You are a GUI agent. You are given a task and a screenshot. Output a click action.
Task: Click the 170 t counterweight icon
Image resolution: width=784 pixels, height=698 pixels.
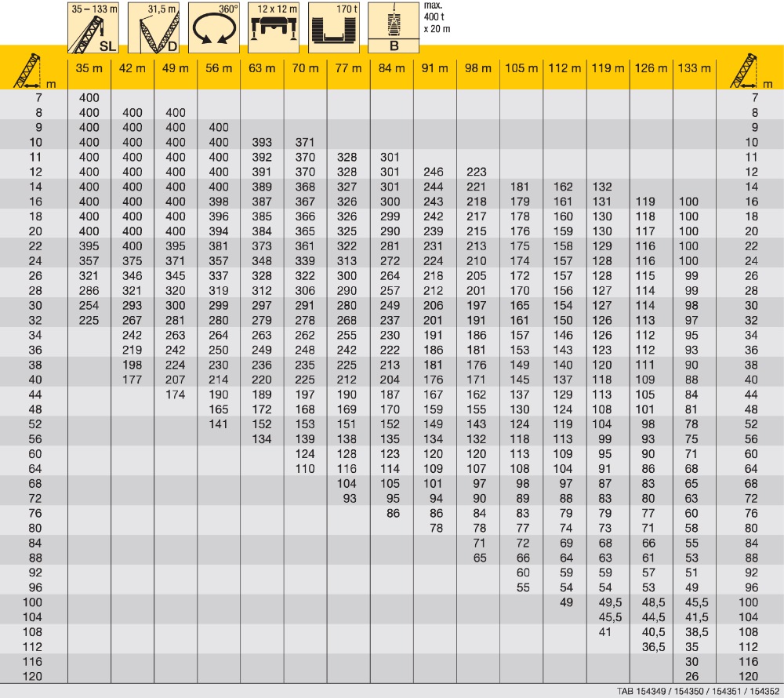pos(333,28)
